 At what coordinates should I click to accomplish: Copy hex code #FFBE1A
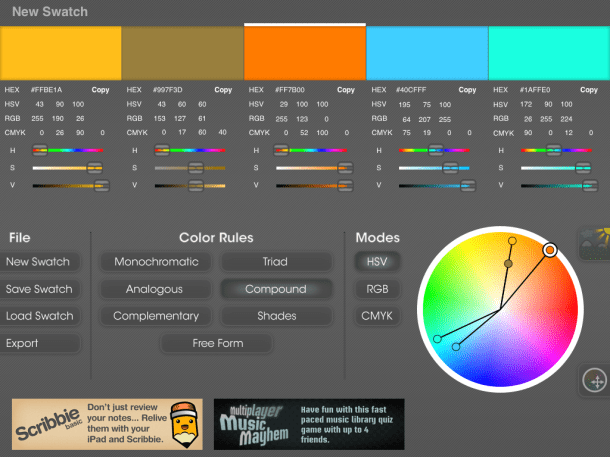[100, 90]
